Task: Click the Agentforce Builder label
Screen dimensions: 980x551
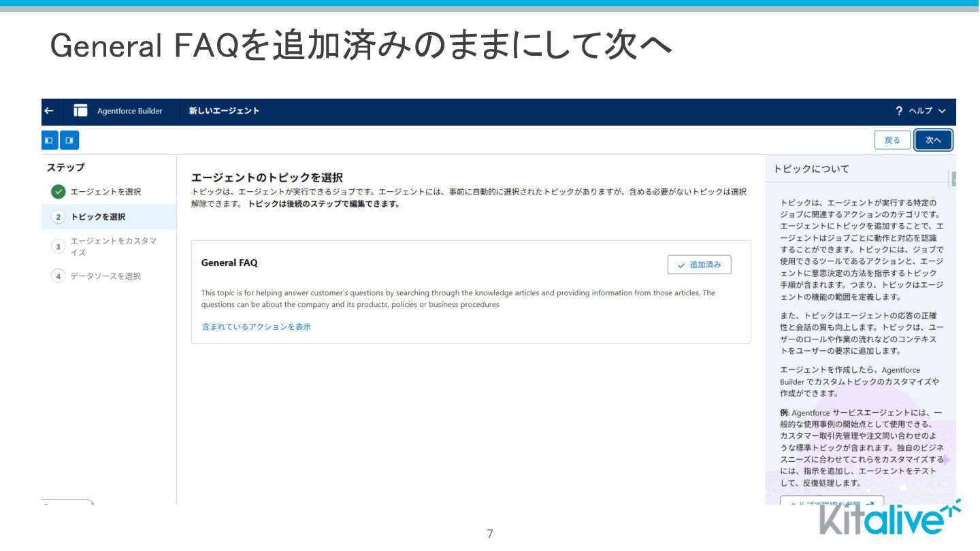Action: pyautogui.click(x=130, y=111)
